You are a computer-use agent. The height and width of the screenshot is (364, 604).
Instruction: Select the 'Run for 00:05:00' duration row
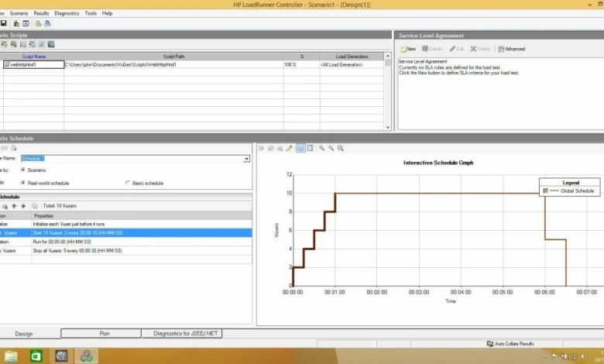(126, 242)
